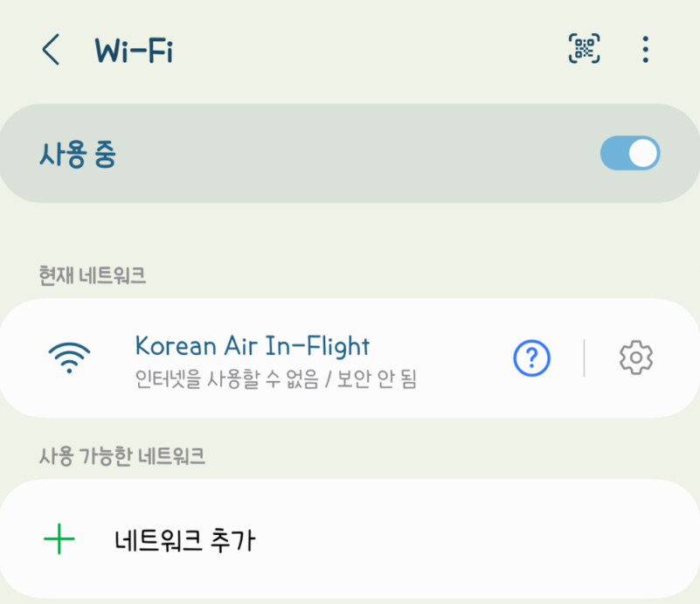Image resolution: width=700 pixels, height=604 pixels.
Task: Open the settings gear for Korean Air In-Flight
Action: click(637, 358)
